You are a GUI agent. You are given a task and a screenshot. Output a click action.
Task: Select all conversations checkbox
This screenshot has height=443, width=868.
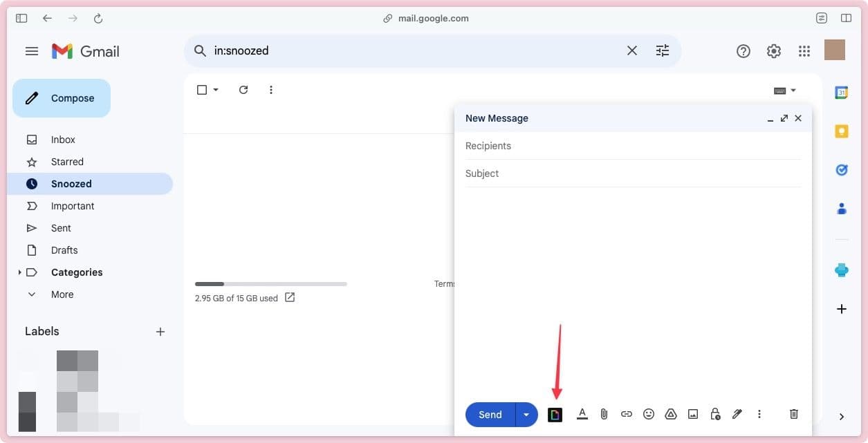pos(201,89)
